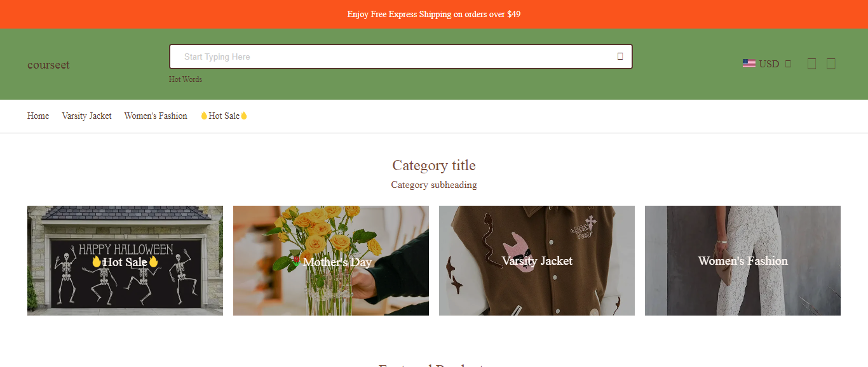Go to the Home menu item
Viewport: 868px width, 367px height.
pyautogui.click(x=38, y=116)
